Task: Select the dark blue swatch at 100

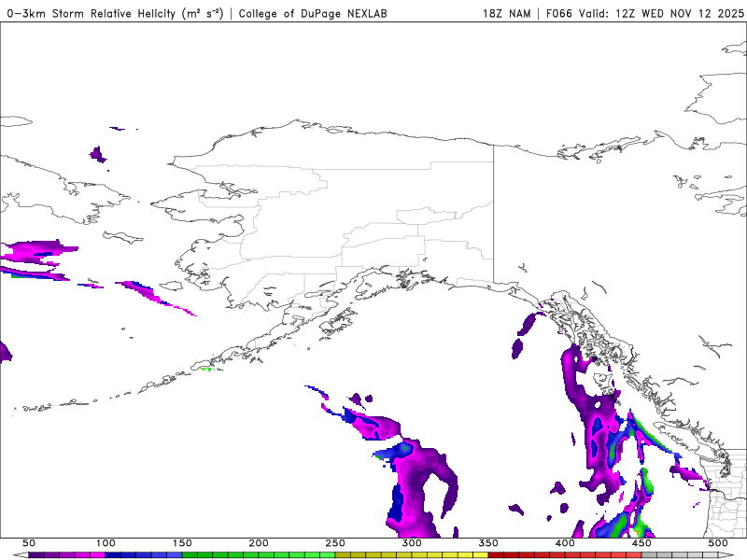Action: pyautogui.click(x=113, y=555)
